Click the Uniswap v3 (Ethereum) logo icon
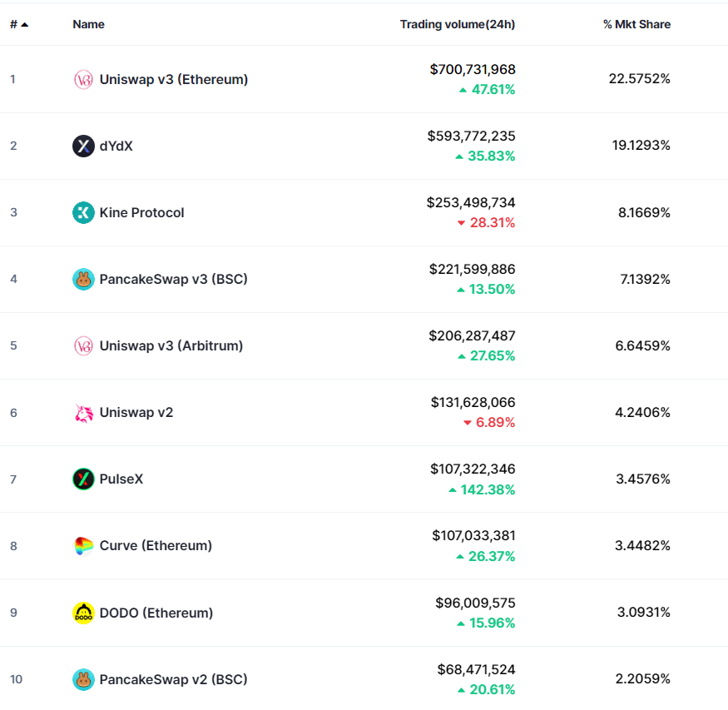Screen dimensions: 728x710 coord(83,79)
